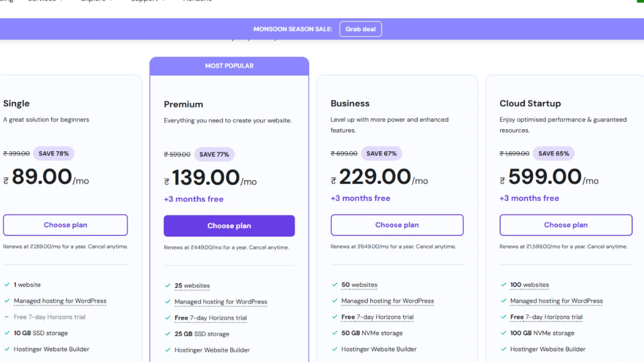Choose the Premium plan

(x=229, y=226)
